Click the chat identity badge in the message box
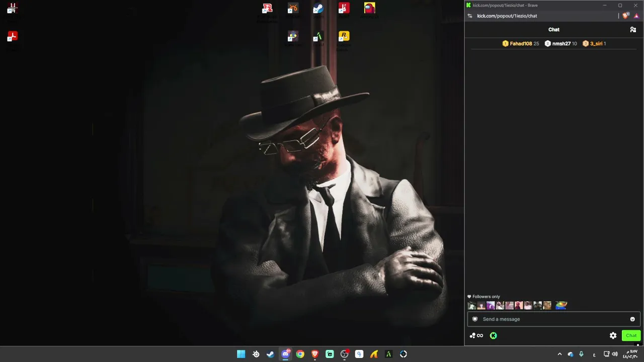The image size is (644, 362). click(474, 319)
